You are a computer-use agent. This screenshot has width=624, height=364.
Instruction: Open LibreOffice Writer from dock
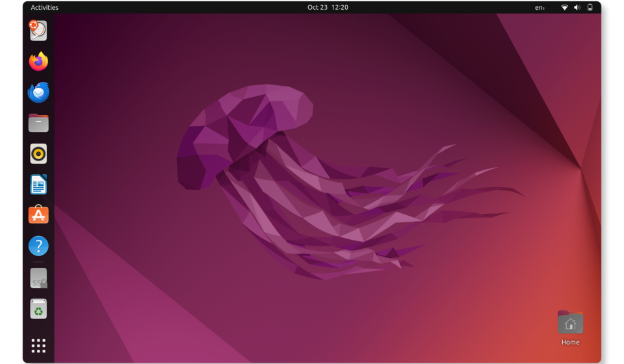(x=38, y=185)
